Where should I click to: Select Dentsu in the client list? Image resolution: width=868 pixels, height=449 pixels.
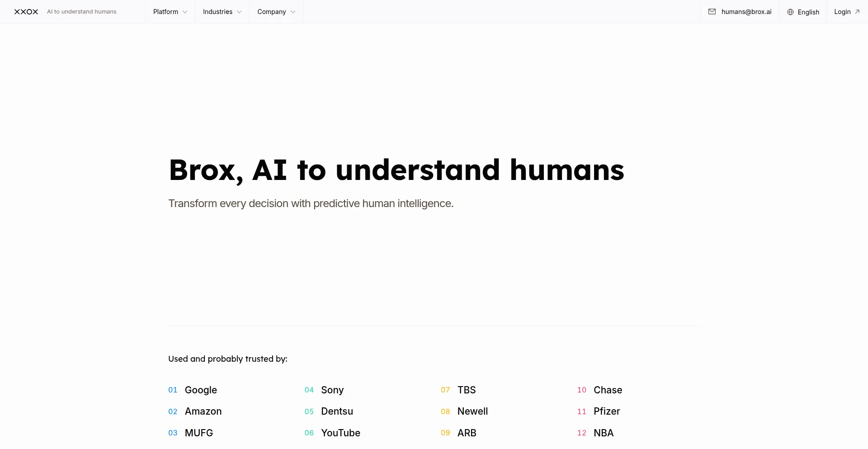337,411
